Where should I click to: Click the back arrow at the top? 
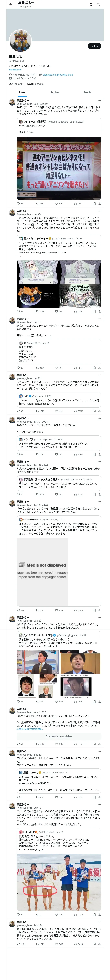pyautogui.click(x=11, y=5)
